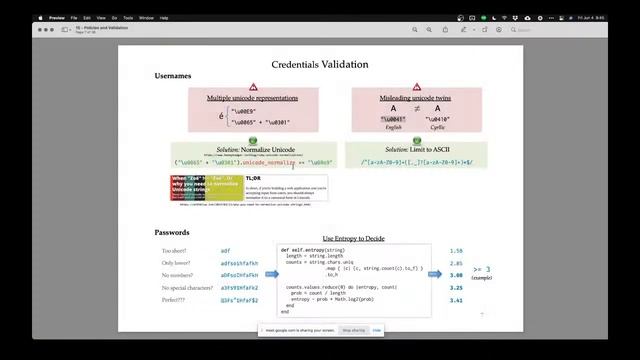The image size is (640, 360).
Task: Click the 'Usernames' section heading
Action: pos(173,76)
